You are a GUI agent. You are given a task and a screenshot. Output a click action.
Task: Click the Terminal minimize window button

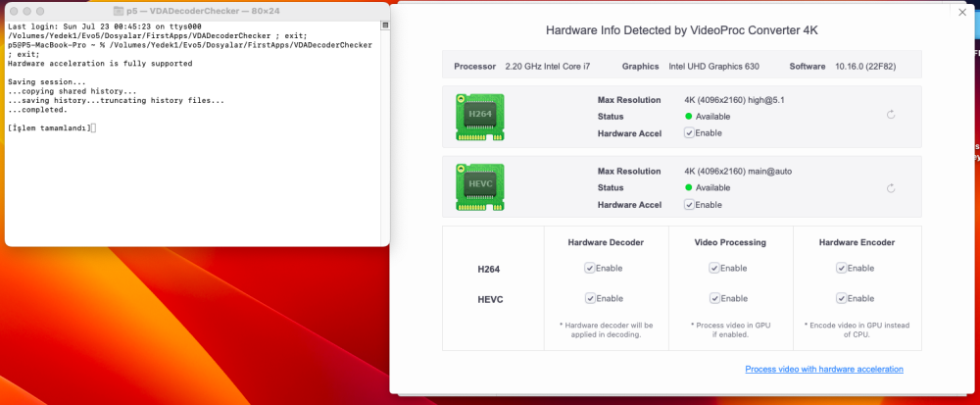27,11
